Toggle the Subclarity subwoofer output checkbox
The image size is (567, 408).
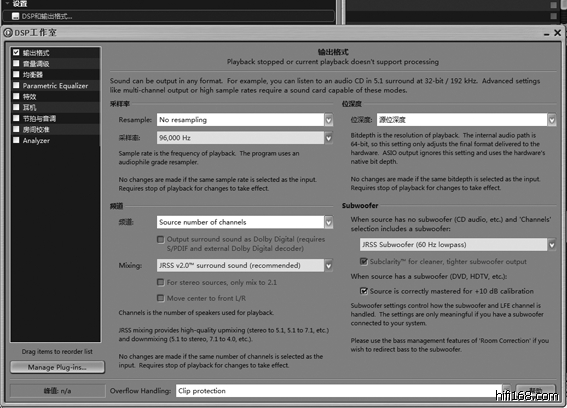(x=364, y=261)
